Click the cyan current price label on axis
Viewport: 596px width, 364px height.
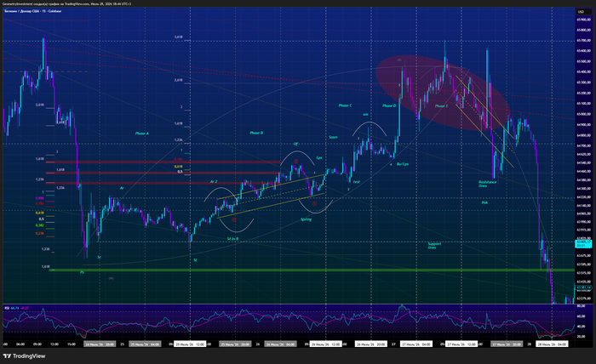[x=583, y=244]
